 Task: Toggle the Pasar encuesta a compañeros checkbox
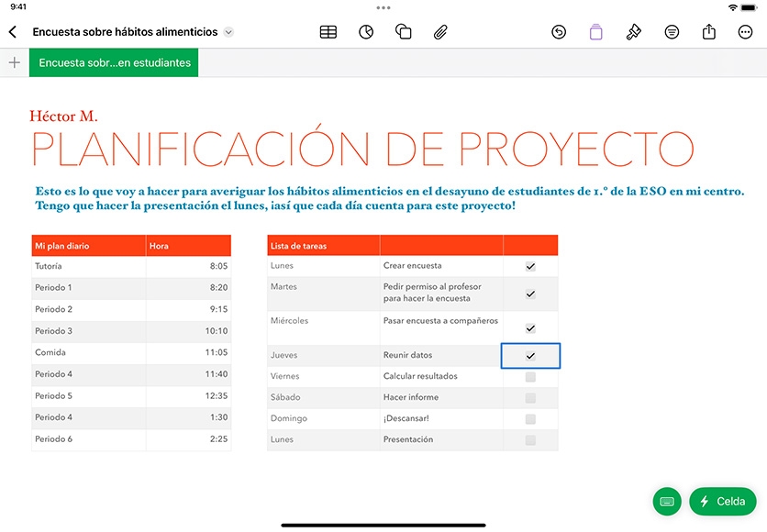click(x=530, y=328)
